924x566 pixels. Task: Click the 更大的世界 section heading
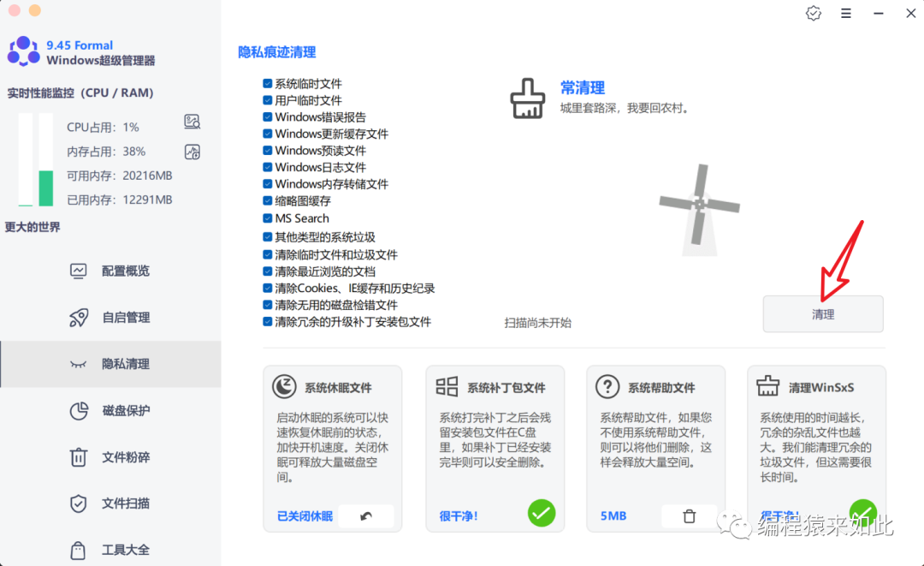pyautogui.click(x=33, y=227)
